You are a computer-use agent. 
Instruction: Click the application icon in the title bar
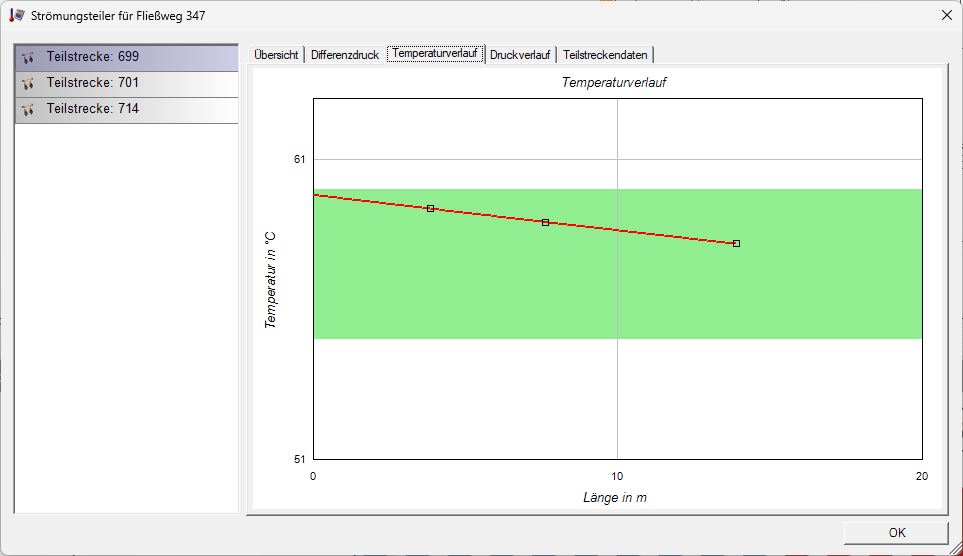pyautogui.click(x=17, y=15)
